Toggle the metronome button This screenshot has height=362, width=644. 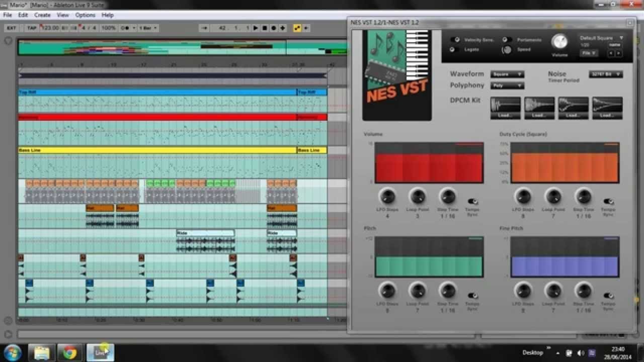click(127, 28)
